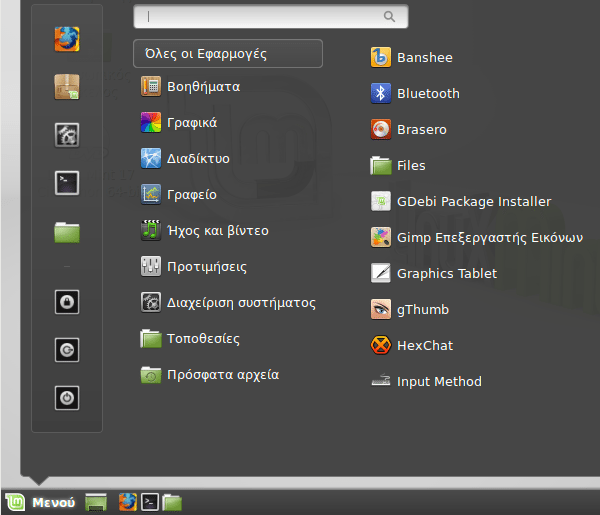This screenshot has width=600, height=515.
Task: Click the Πρόσφατα αρχεία clock folder icon
Action: coord(151,374)
